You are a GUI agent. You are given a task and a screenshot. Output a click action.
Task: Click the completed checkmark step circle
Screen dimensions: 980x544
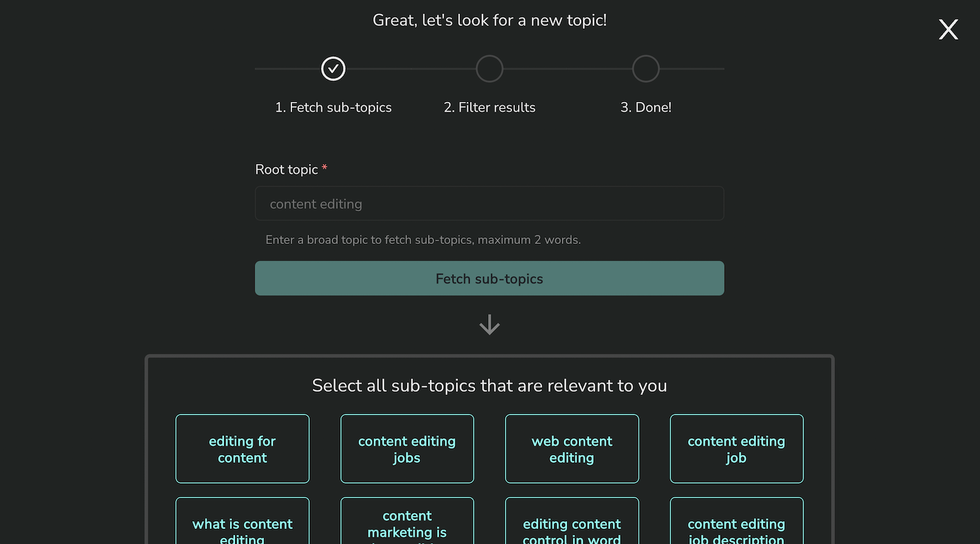click(333, 69)
